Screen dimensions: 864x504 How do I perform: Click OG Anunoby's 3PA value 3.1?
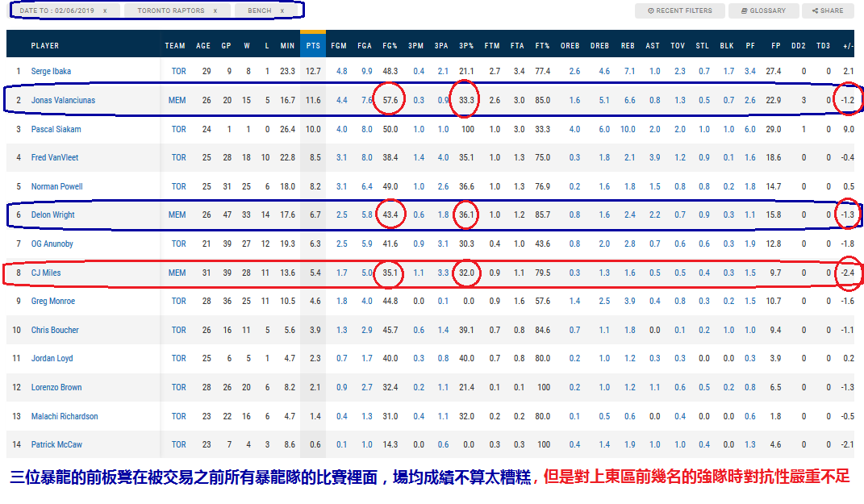(x=443, y=244)
